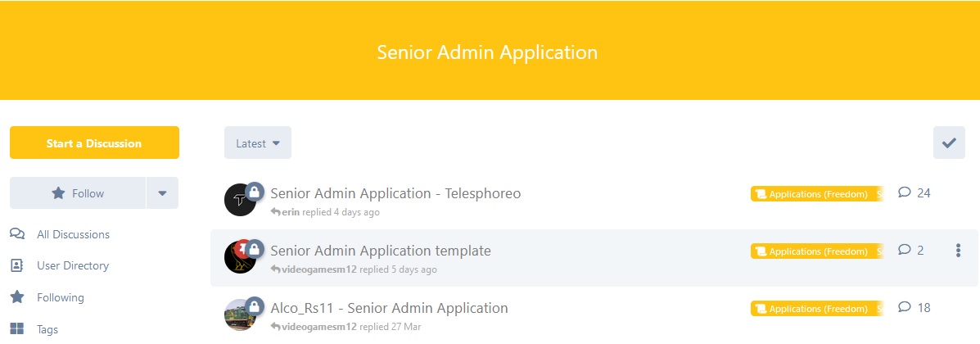Start a Discussion
This screenshot has width=980, height=344.
click(x=94, y=143)
